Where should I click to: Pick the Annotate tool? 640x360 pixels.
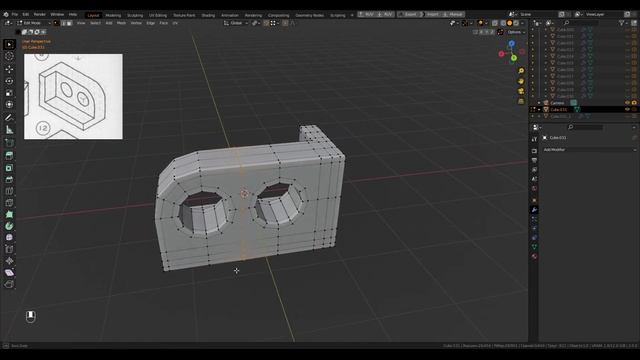9,118
